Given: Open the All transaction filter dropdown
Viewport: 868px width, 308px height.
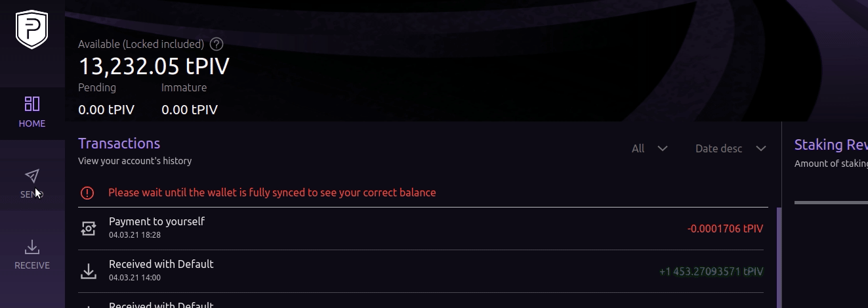Looking at the screenshot, I should [x=650, y=148].
